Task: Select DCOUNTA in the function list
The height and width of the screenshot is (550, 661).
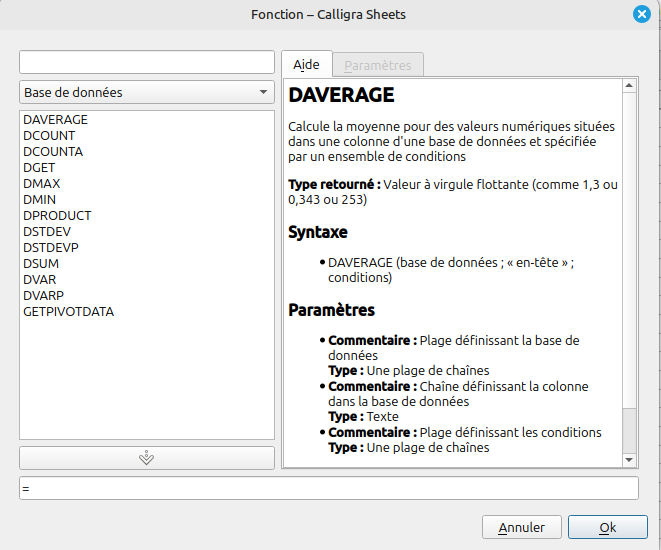Action: 147,152
